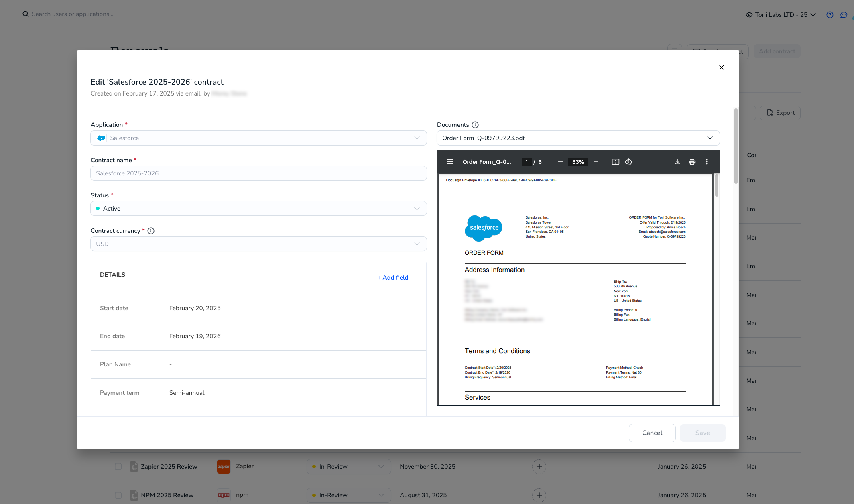Open PDF viewer more actions menu
Screen dimensions: 854x504
tap(707, 162)
